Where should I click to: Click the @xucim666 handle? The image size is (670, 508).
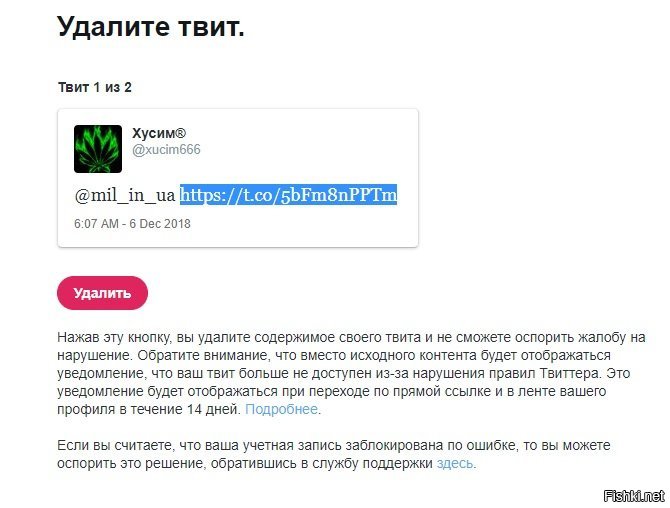166,150
